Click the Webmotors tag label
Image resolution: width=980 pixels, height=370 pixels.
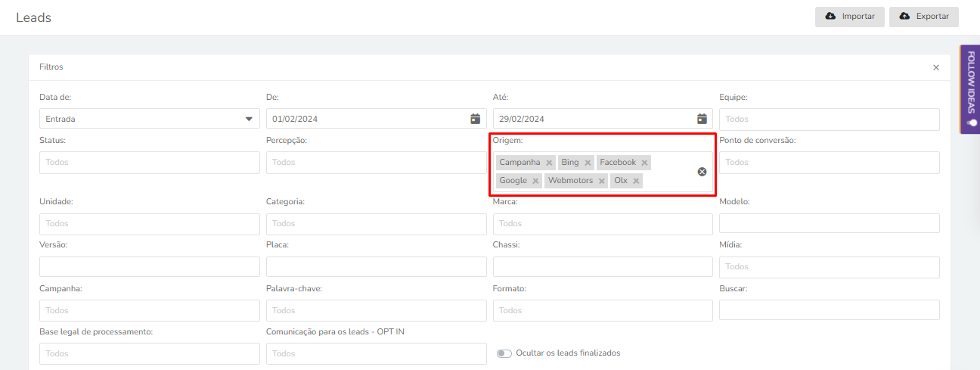tap(570, 181)
